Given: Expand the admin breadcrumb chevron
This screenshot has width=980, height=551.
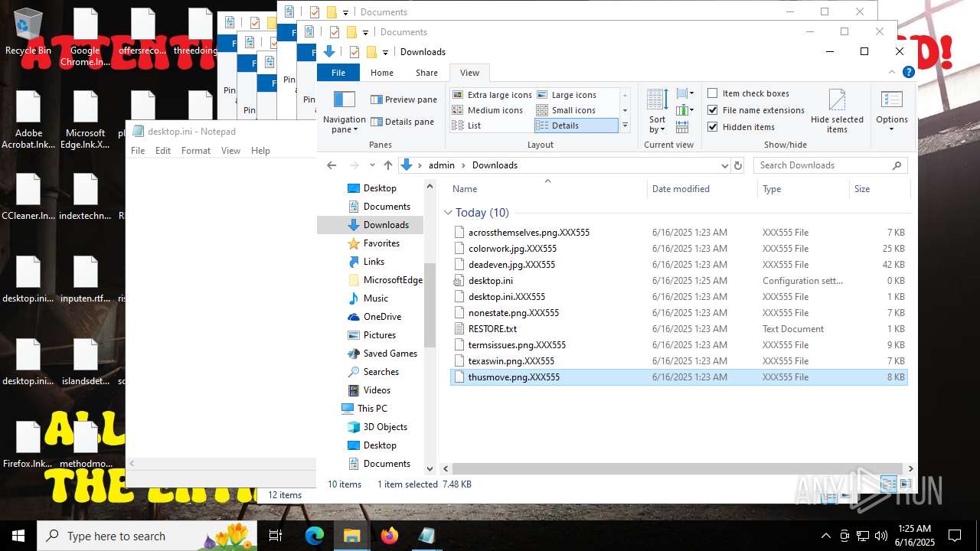Looking at the screenshot, I should (464, 165).
